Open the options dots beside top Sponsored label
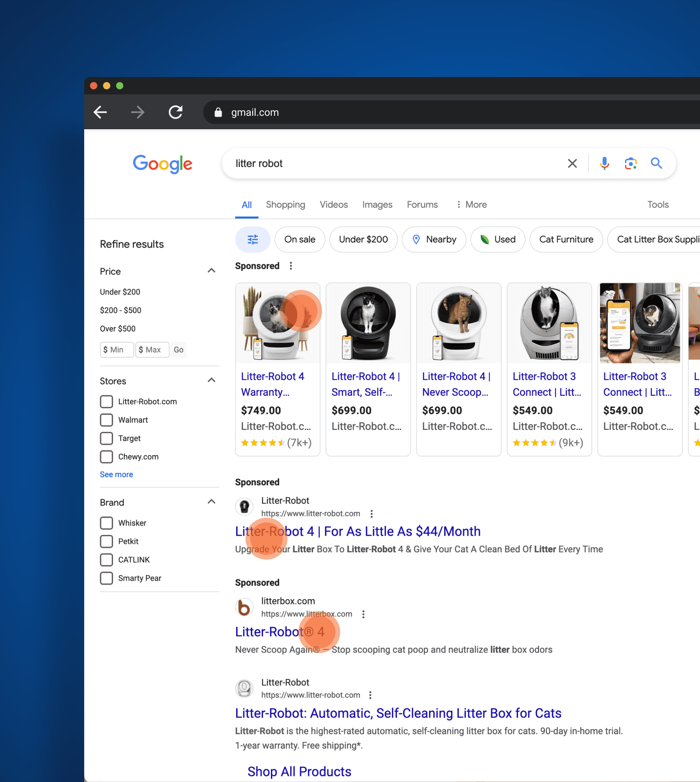Screen dimensions: 700x782 click(x=291, y=266)
